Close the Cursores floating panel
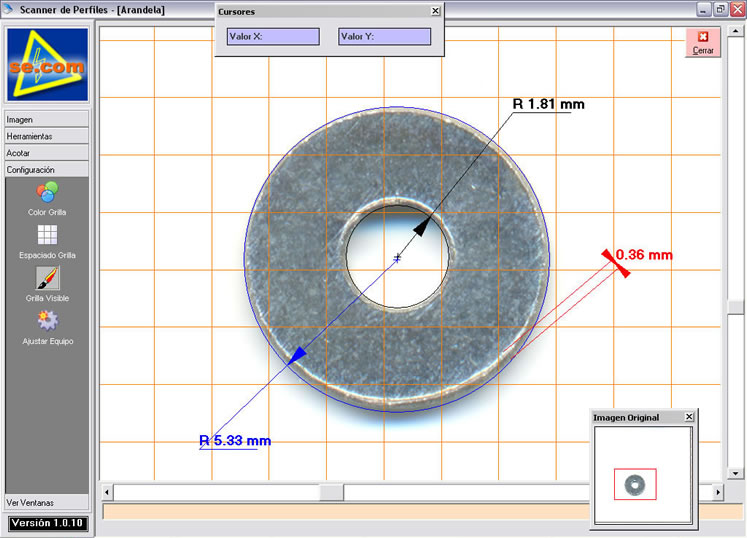This screenshot has height=538, width=747. click(x=435, y=11)
